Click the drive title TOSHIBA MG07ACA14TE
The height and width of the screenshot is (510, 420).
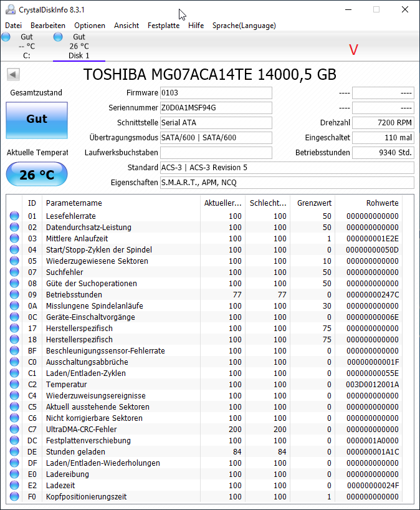point(209,74)
